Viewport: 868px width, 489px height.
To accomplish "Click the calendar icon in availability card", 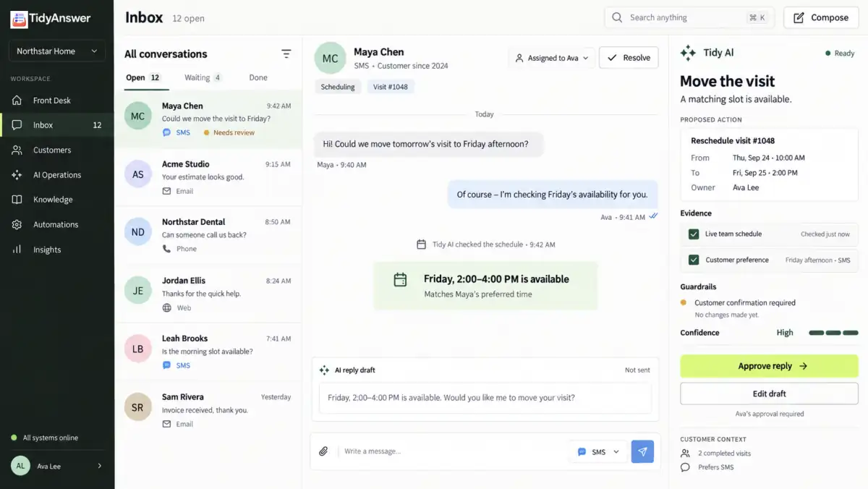I will [x=400, y=279].
